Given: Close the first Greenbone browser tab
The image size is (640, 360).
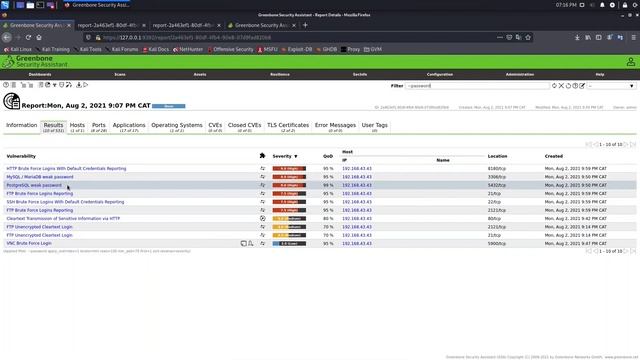Looking at the screenshot, I should [x=69, y=25].
